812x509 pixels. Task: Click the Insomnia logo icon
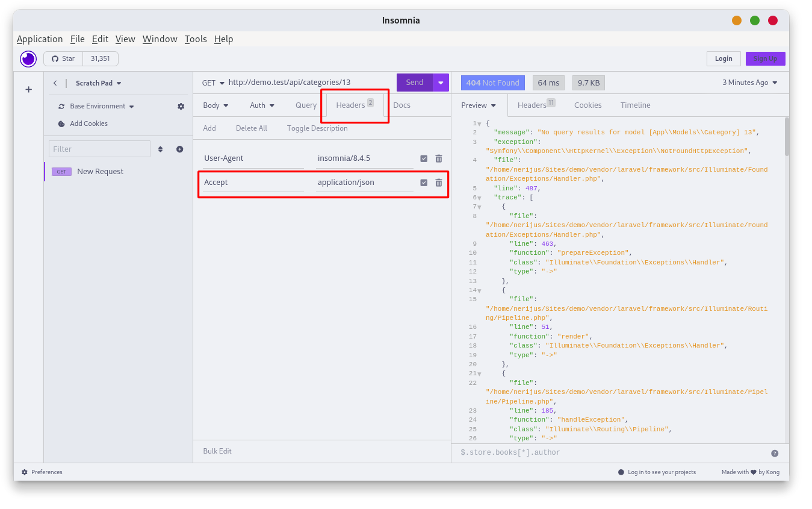click(x=28, y=58)
